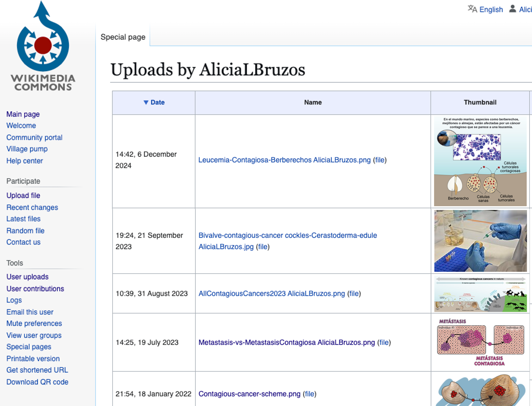Select the date 21:54, 18 January 2022
Screen dimensions: 532x406
pos(153,394)
